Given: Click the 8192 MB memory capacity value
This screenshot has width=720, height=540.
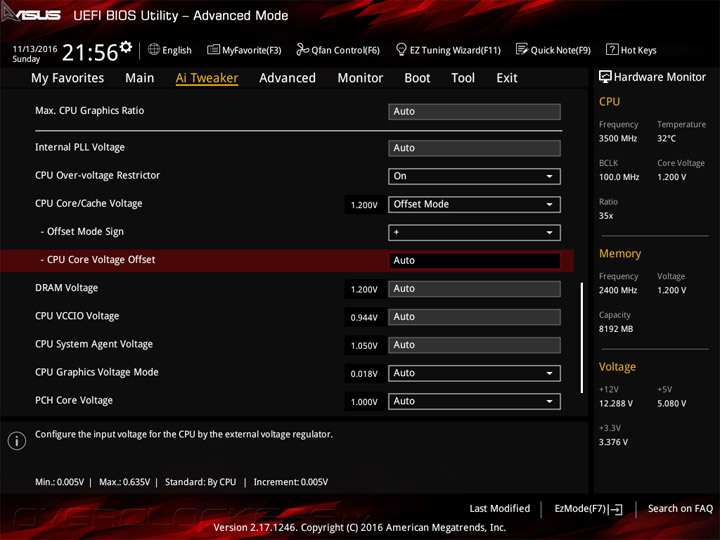Looking at the screenshot, I should [x=616, y=329].
